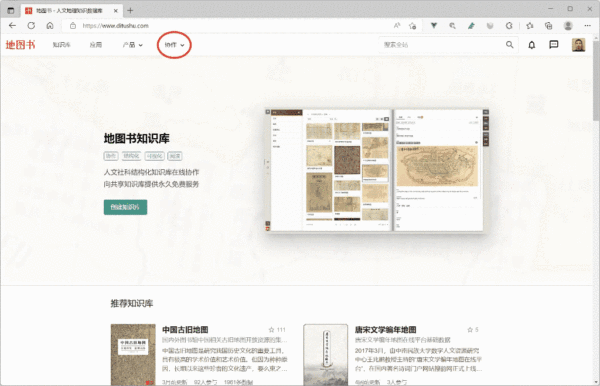Click the gray shield extension icon

coord(490,26)
